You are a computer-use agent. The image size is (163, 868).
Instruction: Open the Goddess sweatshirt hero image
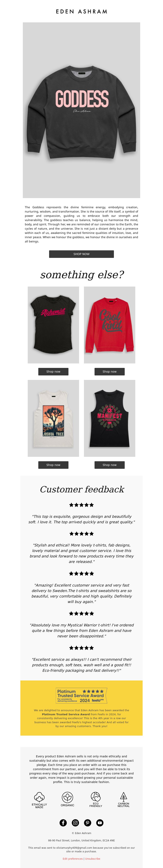click(81, 110)
